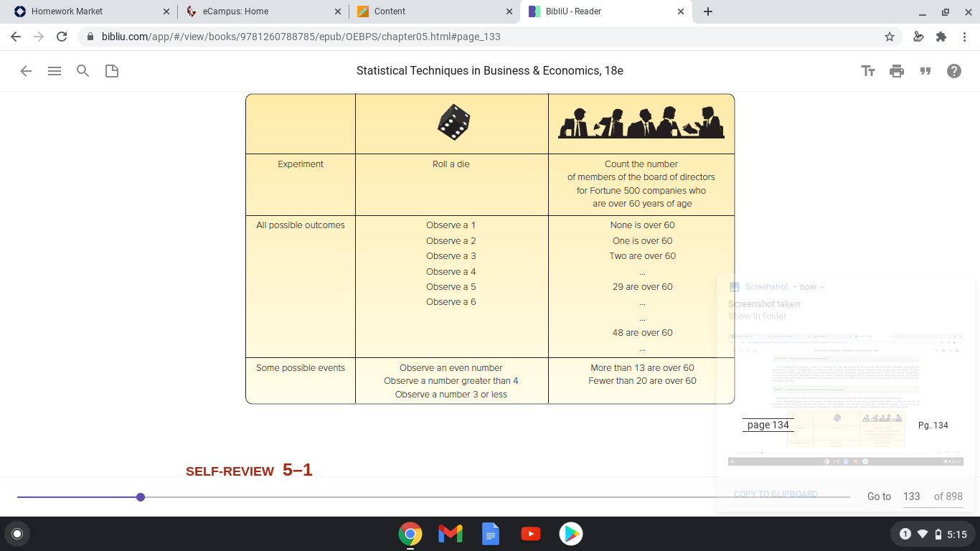This screenshot has height=551, width=980.
Task: Open the citation quote tool
Action: point(925,71)
